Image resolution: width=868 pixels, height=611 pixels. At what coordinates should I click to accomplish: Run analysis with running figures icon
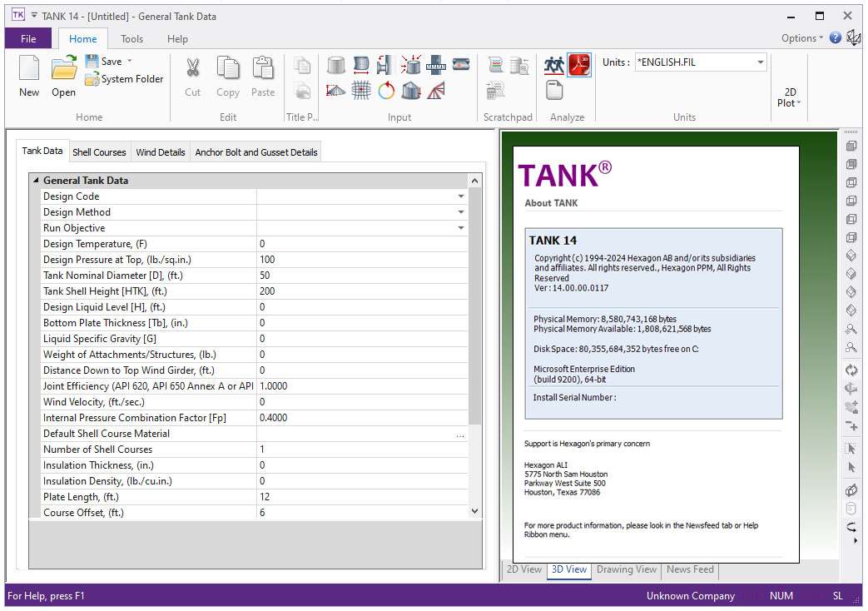click(553, 66)
